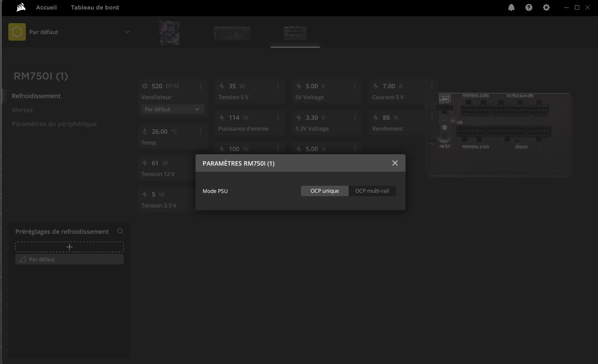This screenshot has width=598, height=364.
Task: Click the 3.30 V reading
Action: 315,118
